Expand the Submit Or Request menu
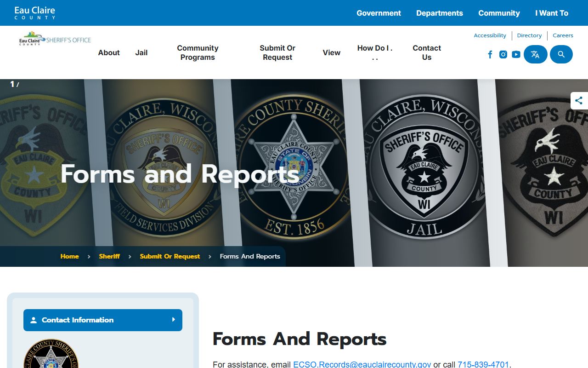588x368 pixels. click(x=277, y=52)
